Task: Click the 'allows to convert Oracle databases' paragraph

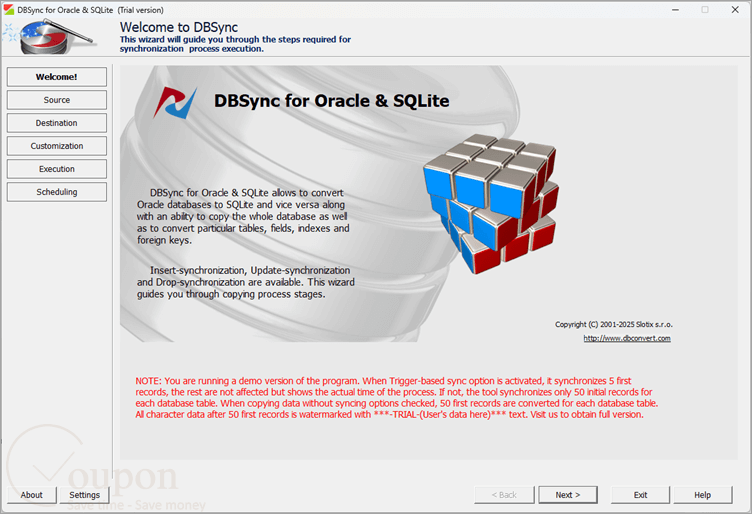Action: pos(243,216)
